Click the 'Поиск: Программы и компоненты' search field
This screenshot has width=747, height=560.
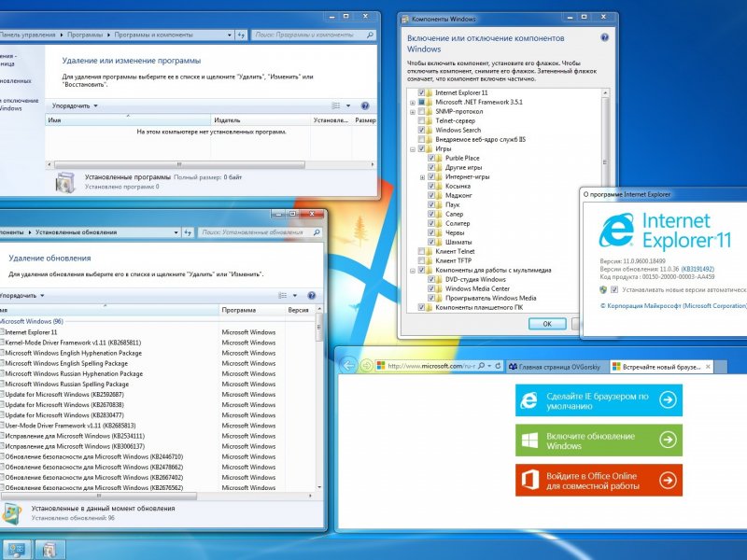click(314, 35)
